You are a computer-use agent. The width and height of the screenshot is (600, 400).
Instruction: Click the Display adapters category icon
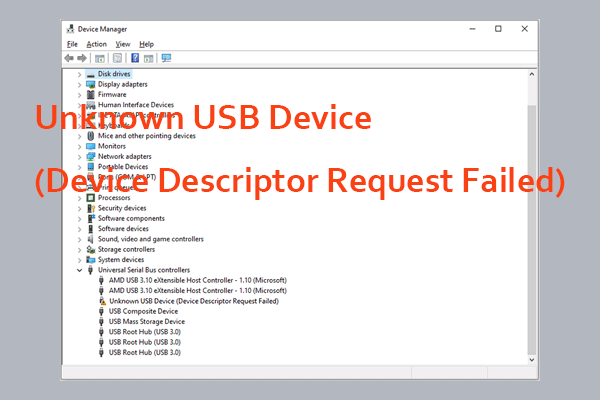tap(91, 84)
